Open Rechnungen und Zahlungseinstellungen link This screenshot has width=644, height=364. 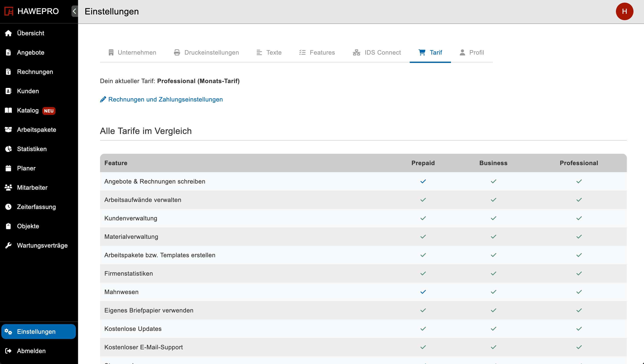tap(165, 100)
